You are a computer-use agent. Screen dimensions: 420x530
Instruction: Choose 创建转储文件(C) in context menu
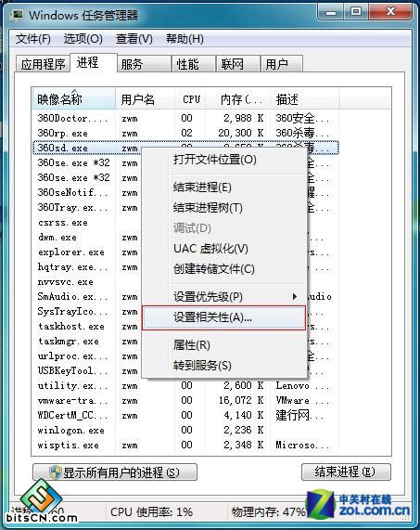224,269
